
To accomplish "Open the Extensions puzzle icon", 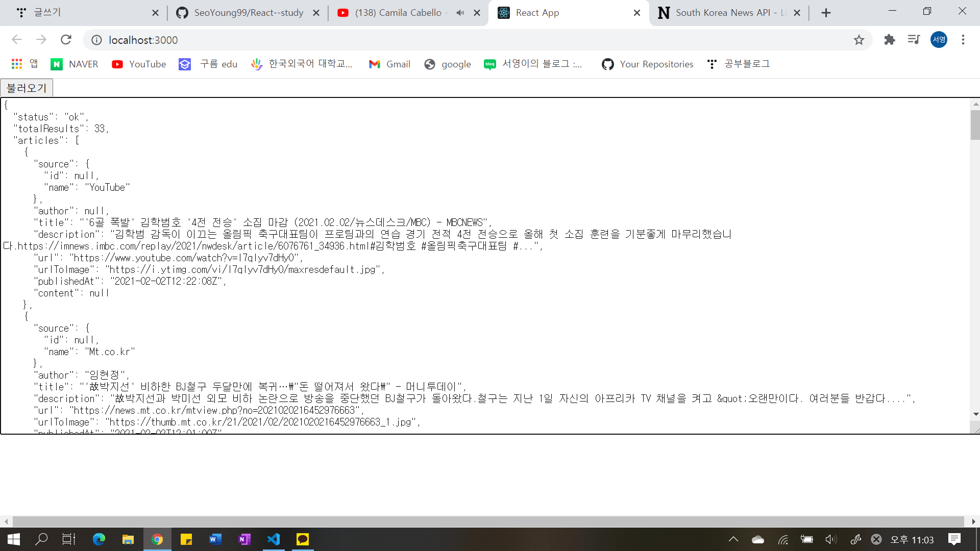I will 890,40.
